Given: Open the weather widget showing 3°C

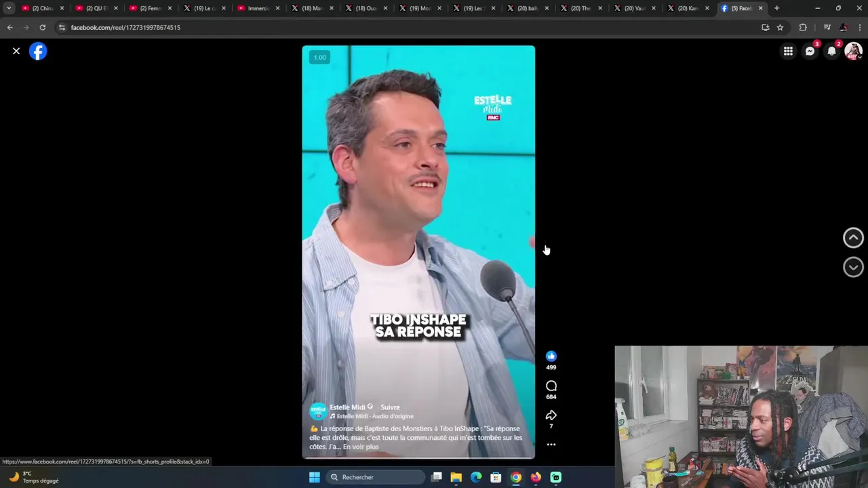Looking at the screenshot, I should (x=34, y=477).
